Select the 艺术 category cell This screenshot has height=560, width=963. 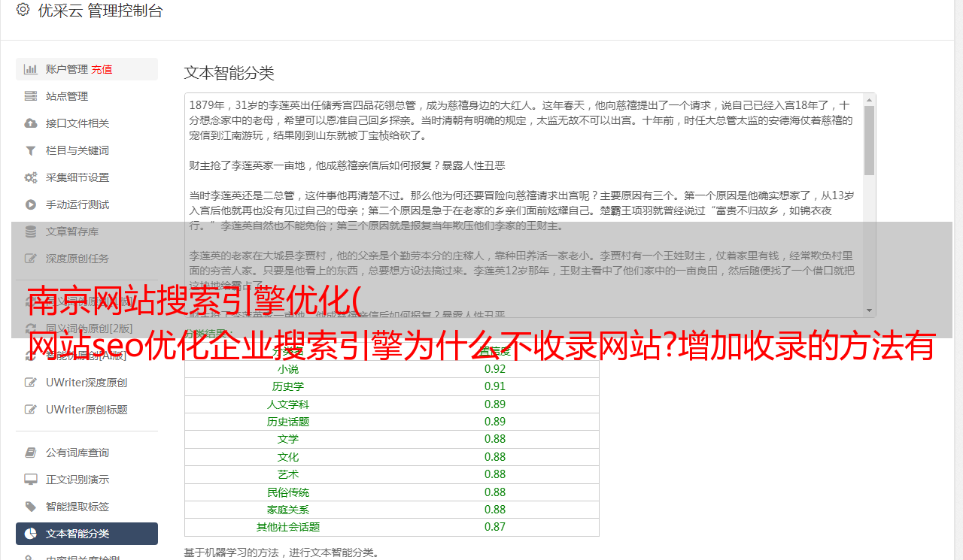(x=288, y=474)
